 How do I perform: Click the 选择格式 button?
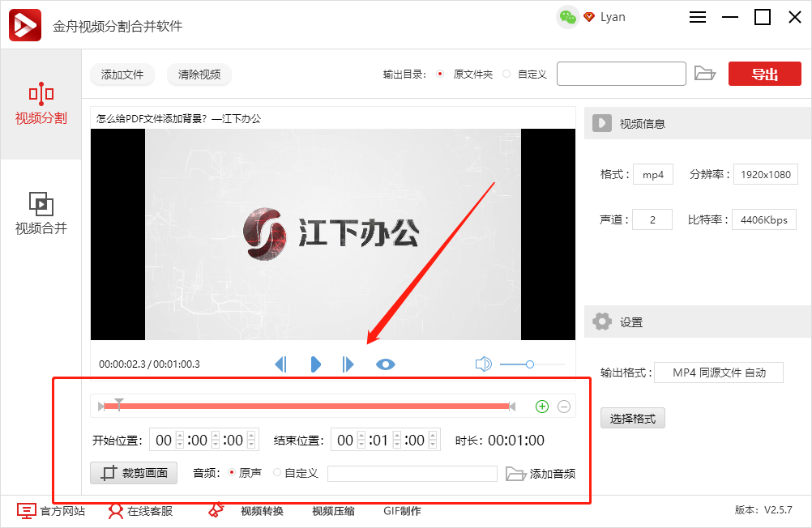(x=632, y=418)
